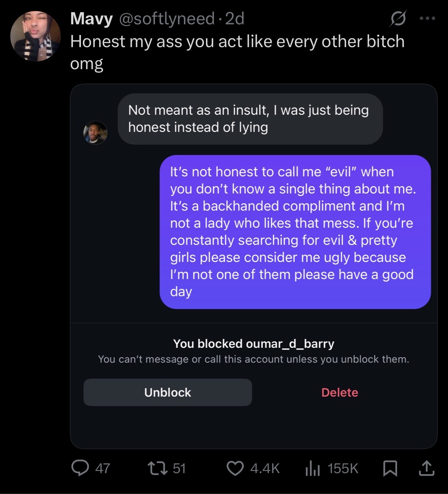This screenshot has width=448, height=494.
Task: Tap the red Delete button
Action: click(x=340, y=393)
